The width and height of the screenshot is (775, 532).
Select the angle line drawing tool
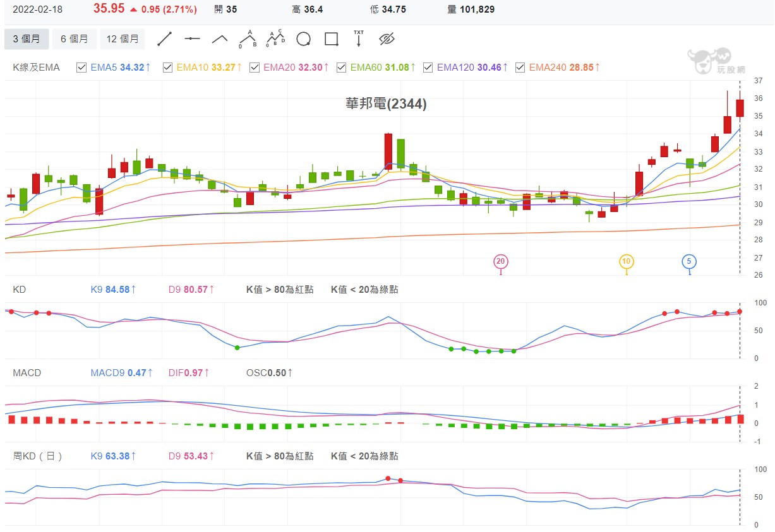tap(220, 39)
